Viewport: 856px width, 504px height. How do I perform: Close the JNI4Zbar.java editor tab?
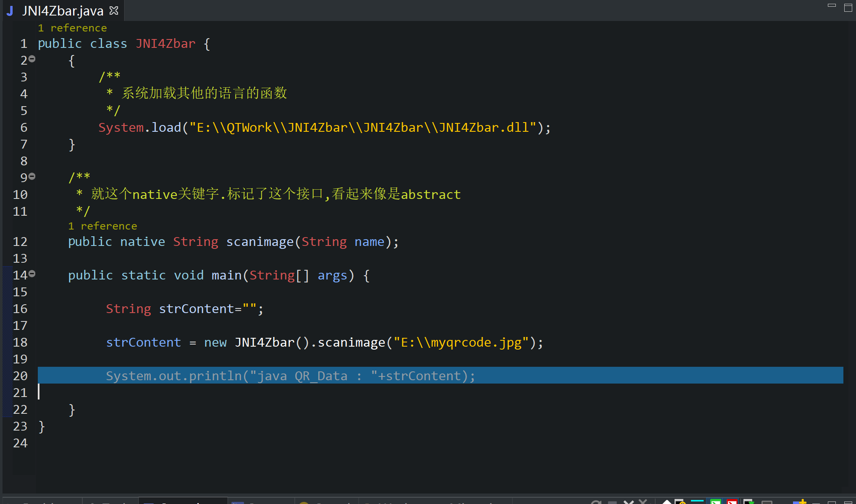[x=114, y=10]
